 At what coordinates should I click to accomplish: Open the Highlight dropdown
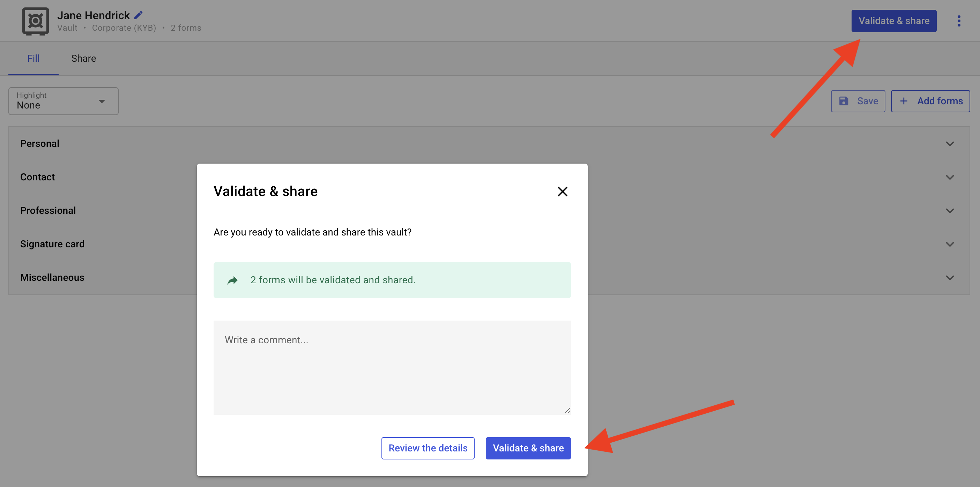pos(64,101)
